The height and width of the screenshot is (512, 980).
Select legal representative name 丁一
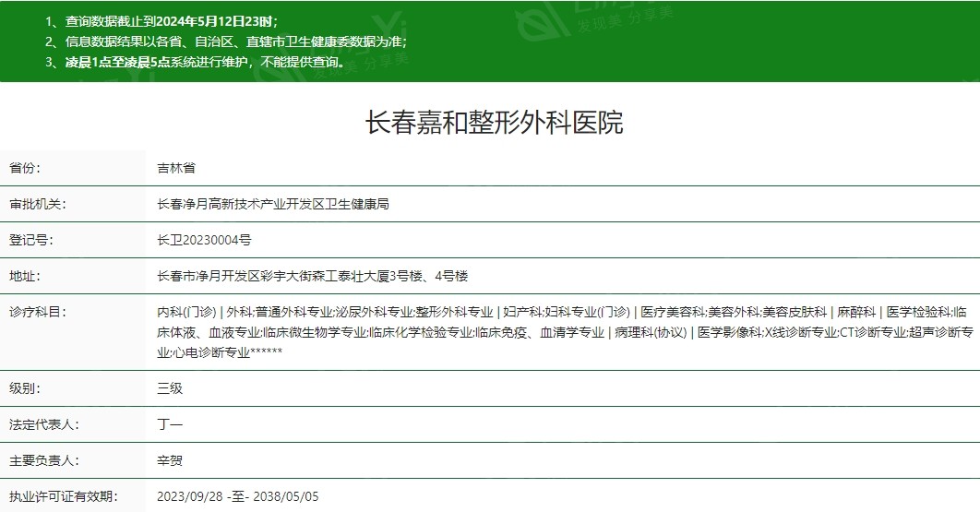click(x=170, y=424)
